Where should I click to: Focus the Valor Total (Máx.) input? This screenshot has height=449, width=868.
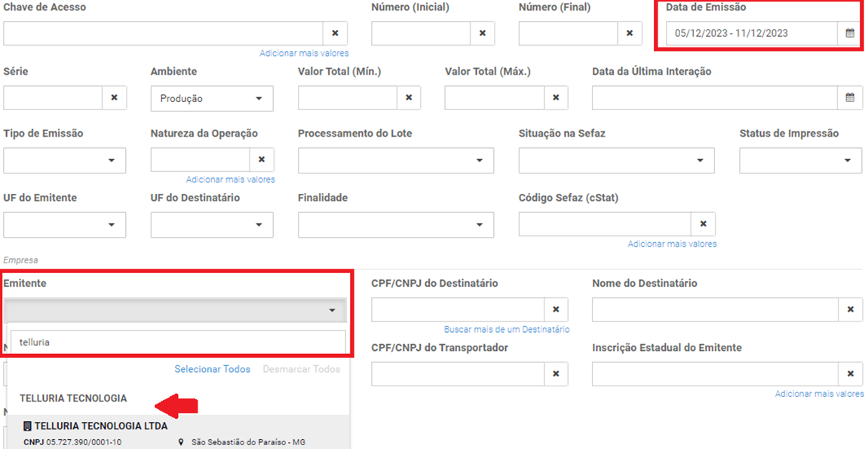pos(495,97)
